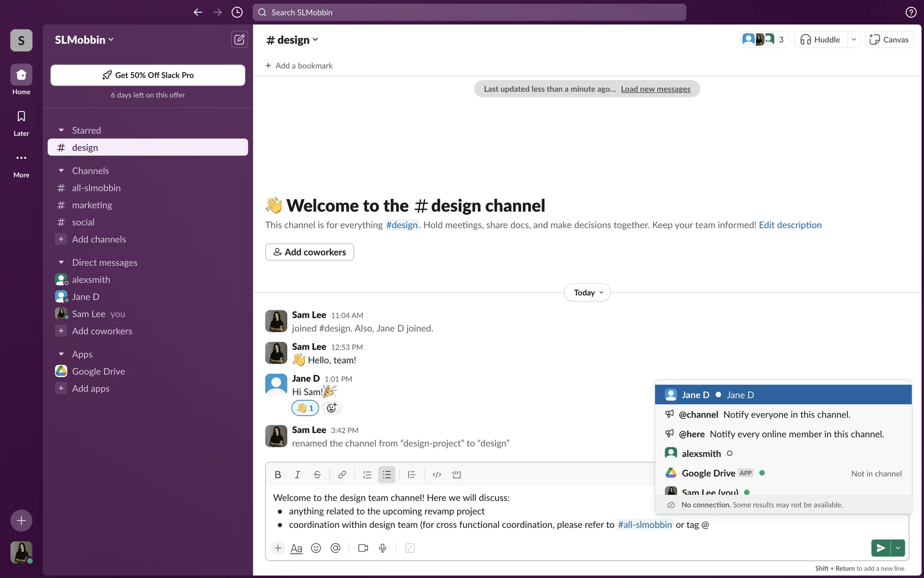The width and height of the screenshot is (924, 578).
Task: Click the Load new messages link
Action: coord(655,89)
